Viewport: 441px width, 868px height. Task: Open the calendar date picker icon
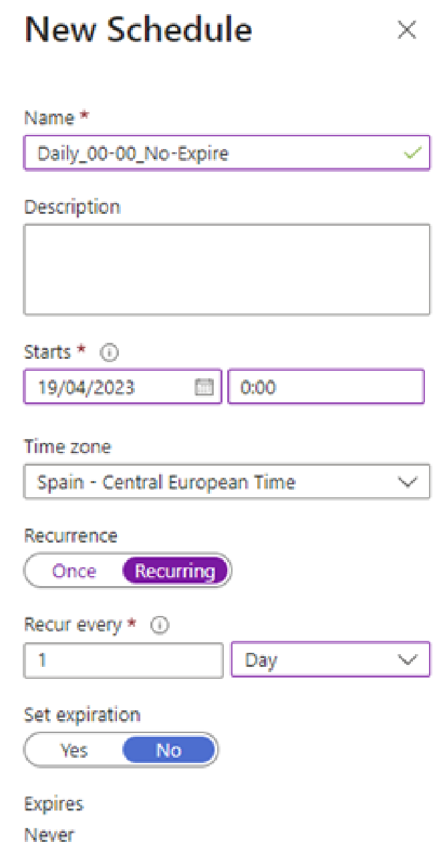point(204,387)
